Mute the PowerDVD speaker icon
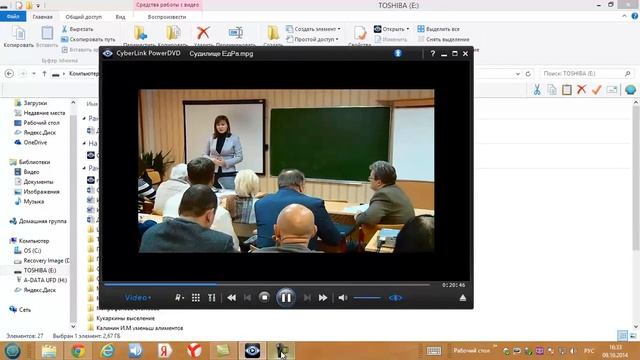The height and width of the screenshot is (360, 640). click(343, 298)
